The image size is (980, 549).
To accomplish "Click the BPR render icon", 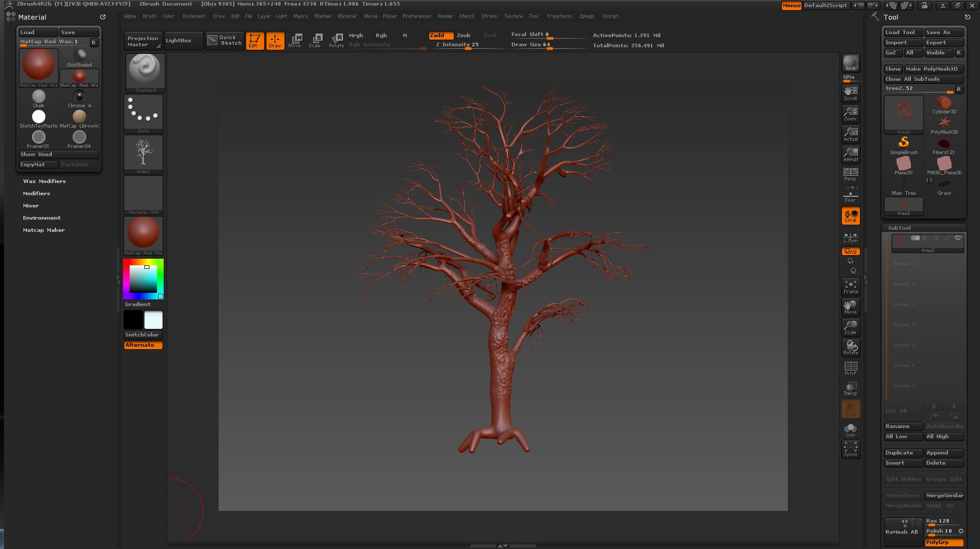I will 850,63.
